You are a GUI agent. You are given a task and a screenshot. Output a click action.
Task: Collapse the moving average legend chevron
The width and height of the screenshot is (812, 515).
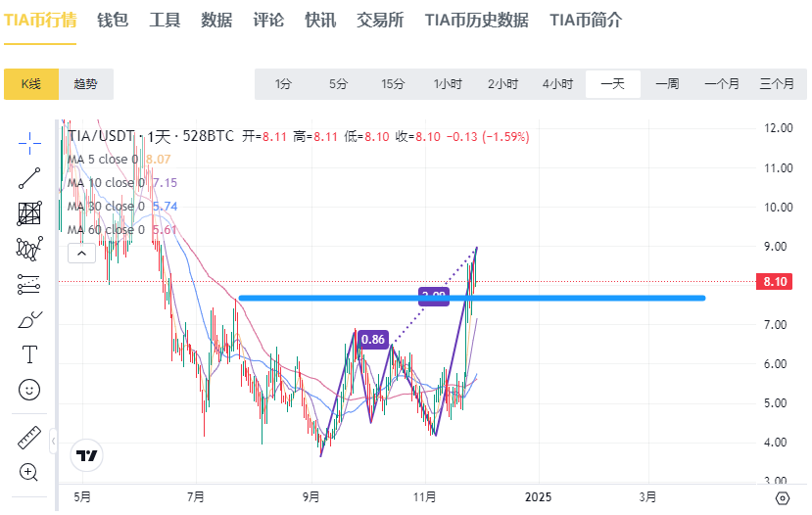(81, 254)
